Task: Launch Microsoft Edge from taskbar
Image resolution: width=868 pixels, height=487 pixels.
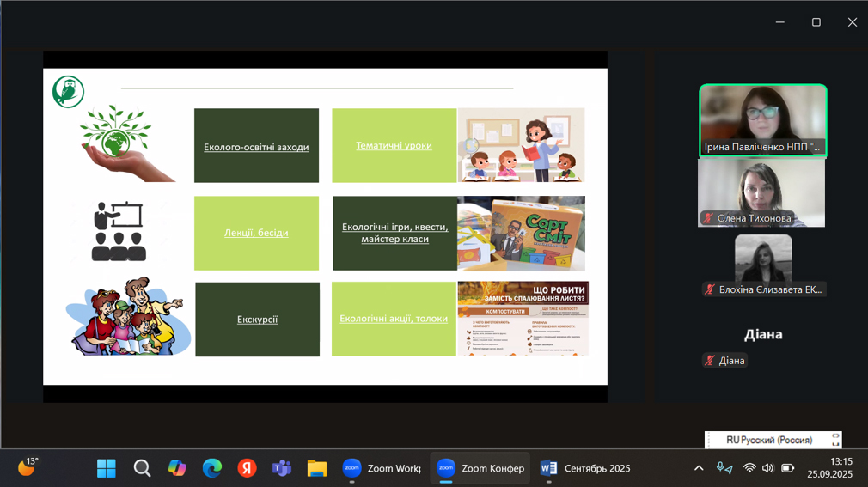Action: (212, 468)
